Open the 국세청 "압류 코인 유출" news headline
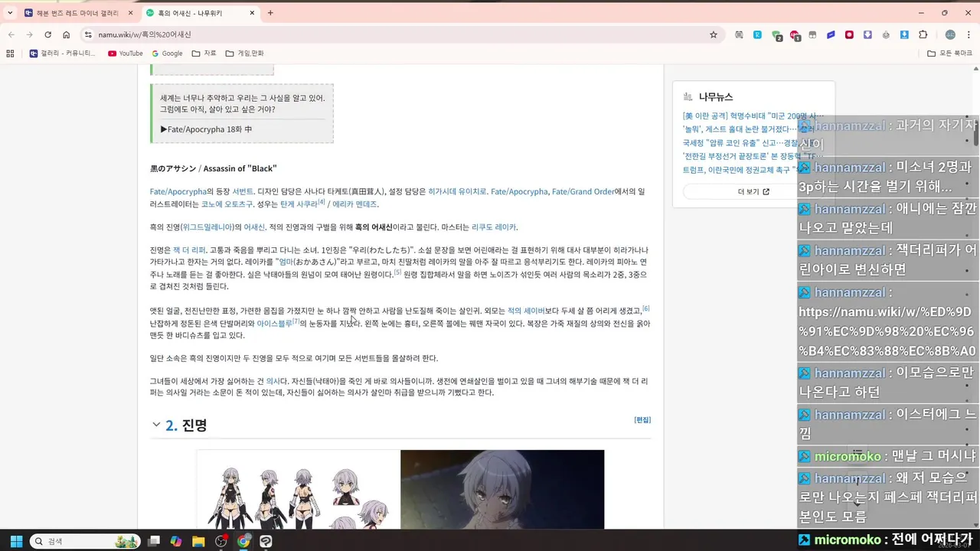The height and width of the screenshot is (551, 980). [x=753, y=143]
